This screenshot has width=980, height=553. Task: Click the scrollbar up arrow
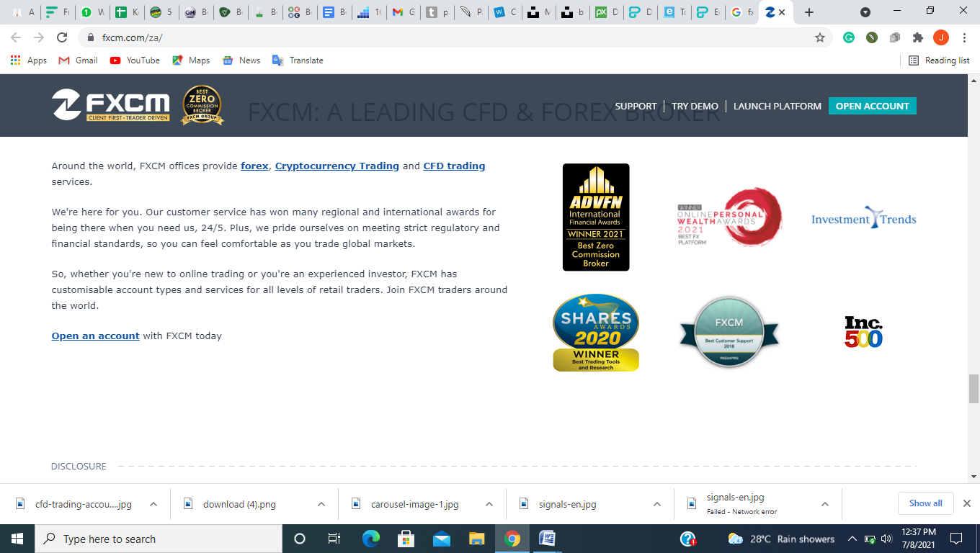974,79
